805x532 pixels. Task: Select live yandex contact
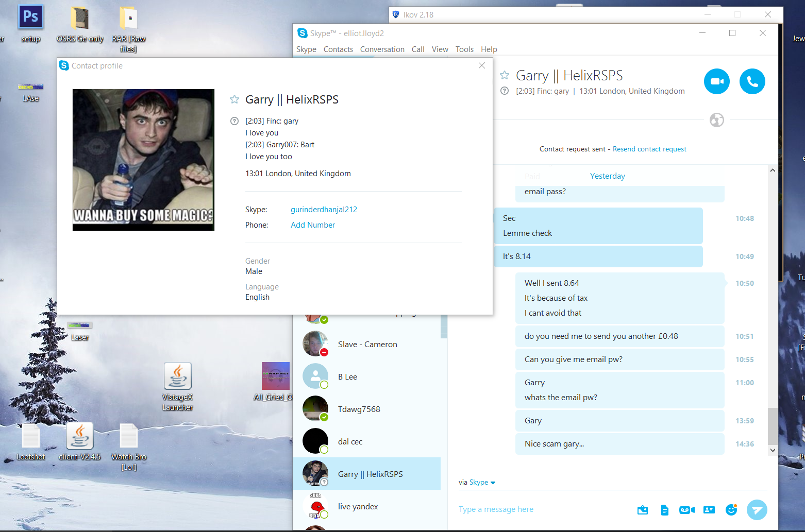[367, 507]
